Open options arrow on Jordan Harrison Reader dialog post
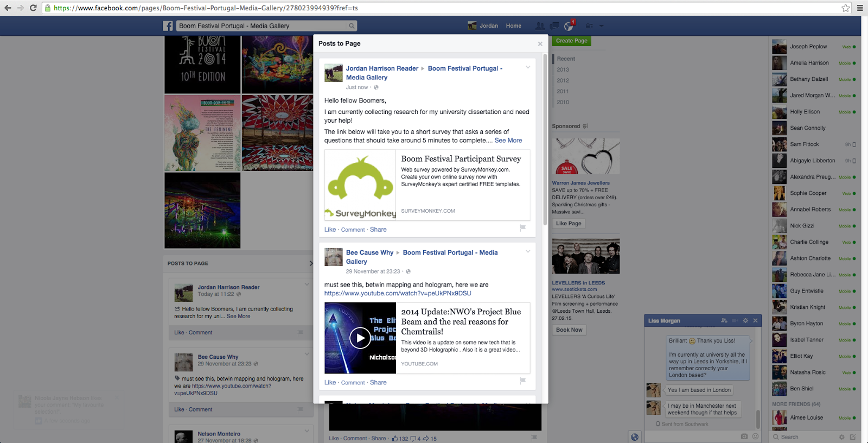 tap(528, 67)
